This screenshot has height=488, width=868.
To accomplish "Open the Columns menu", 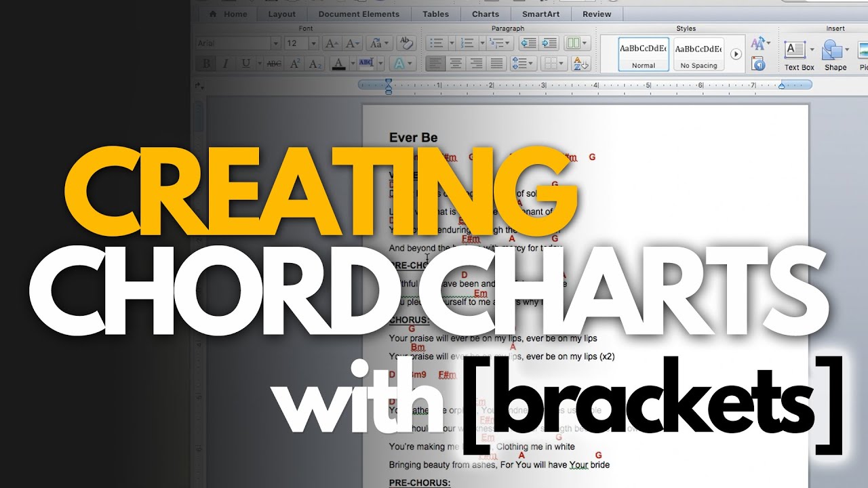I will coord(576,43).
